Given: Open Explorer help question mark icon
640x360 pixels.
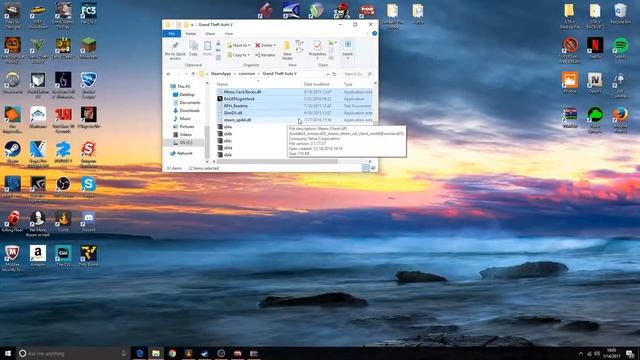Looking at the screenshot, I should click(374, 33).
